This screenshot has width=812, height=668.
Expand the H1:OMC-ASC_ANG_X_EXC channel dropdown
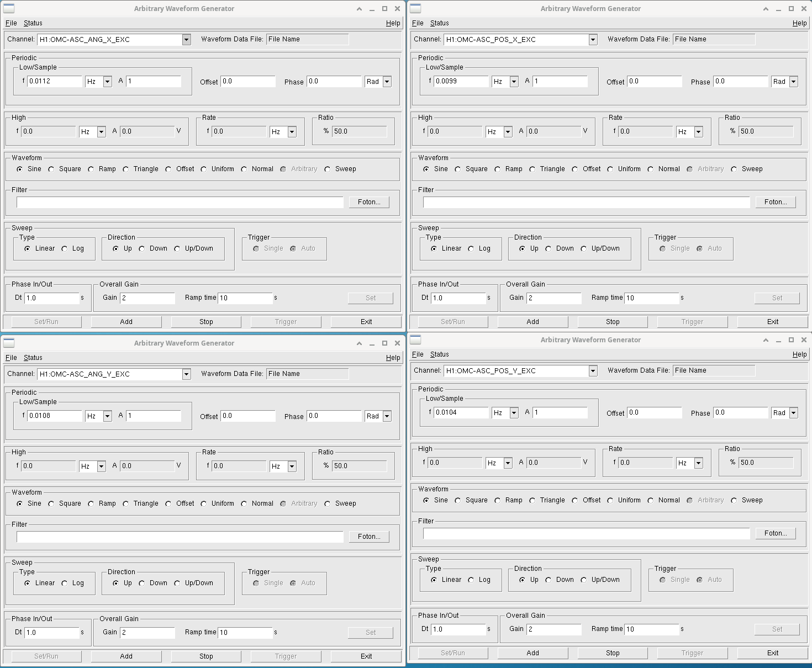click(186, 40)
